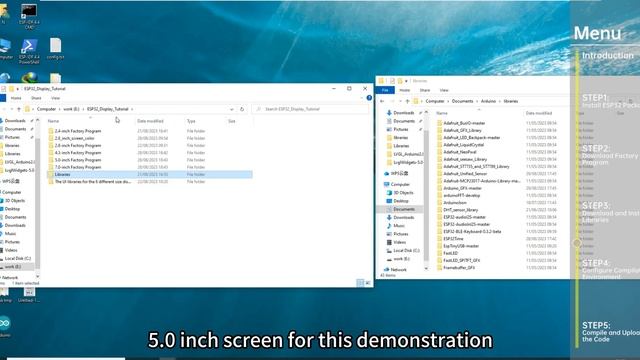Click folder icon of 2.4-inch Factory Program
This screenshot has height=360, width=640.
51,131
